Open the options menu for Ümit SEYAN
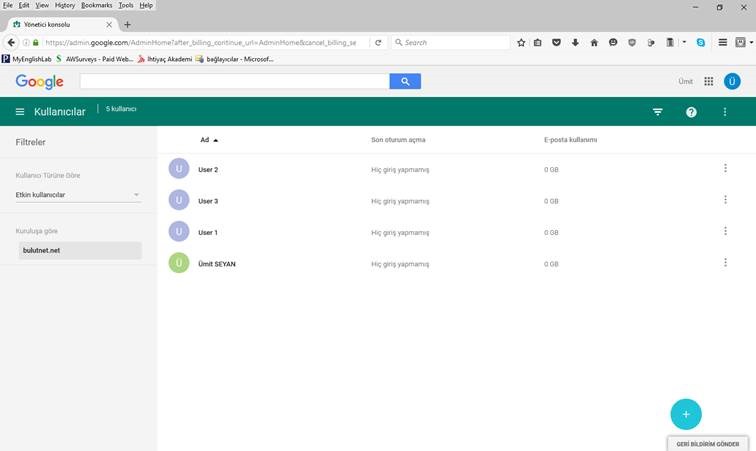The image size is (756, 451). pos(725,263)
